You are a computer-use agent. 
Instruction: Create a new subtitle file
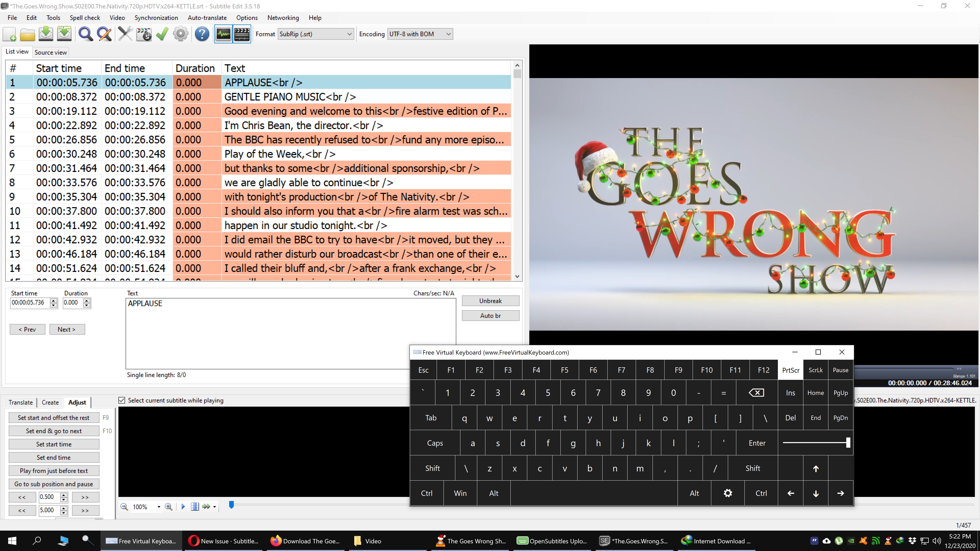coord(9,34)
